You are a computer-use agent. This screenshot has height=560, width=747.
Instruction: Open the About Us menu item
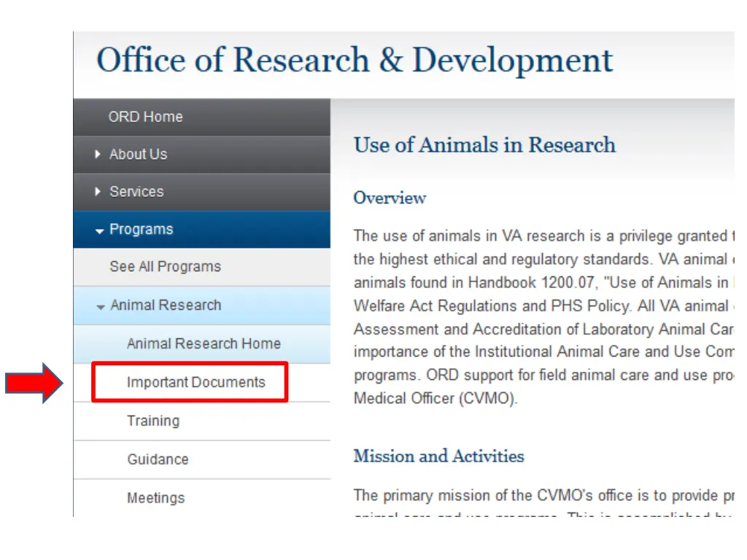pos(138,155)
